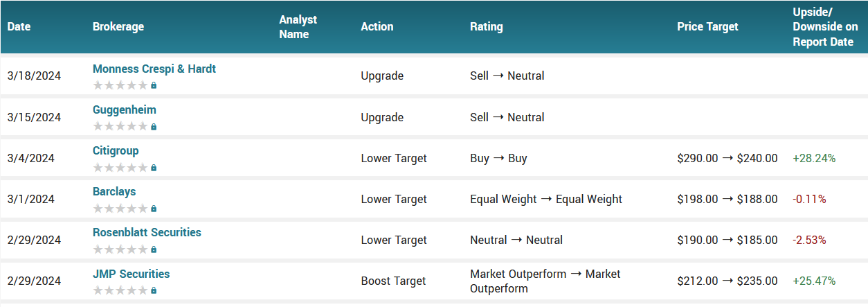Click the star rating under Guggenheim
The image size is (868, 307).
pyautogui.click(x=120, y=127)
